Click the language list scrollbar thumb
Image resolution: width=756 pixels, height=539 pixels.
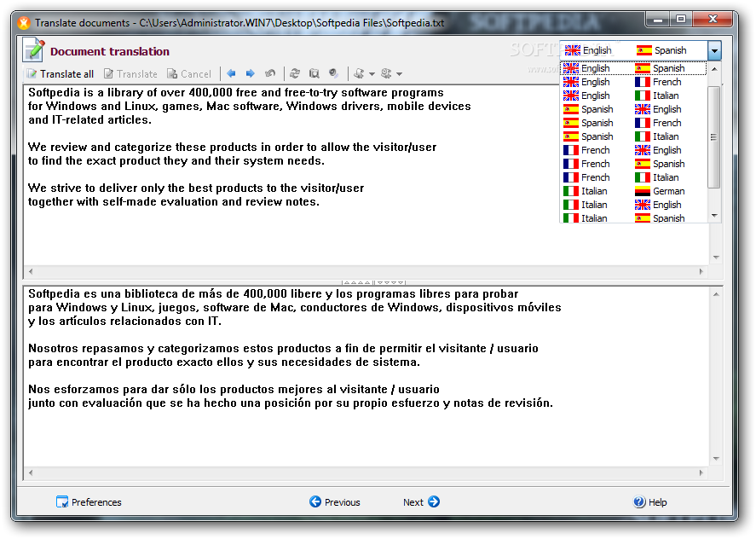pos(714,137)
